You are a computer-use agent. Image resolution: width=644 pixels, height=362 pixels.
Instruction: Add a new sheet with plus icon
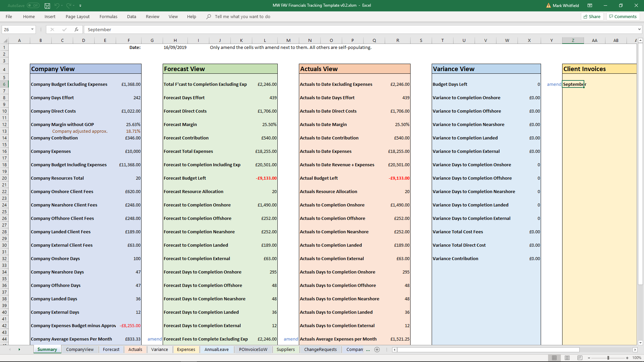pyautogui.click(x=377, y=350)
